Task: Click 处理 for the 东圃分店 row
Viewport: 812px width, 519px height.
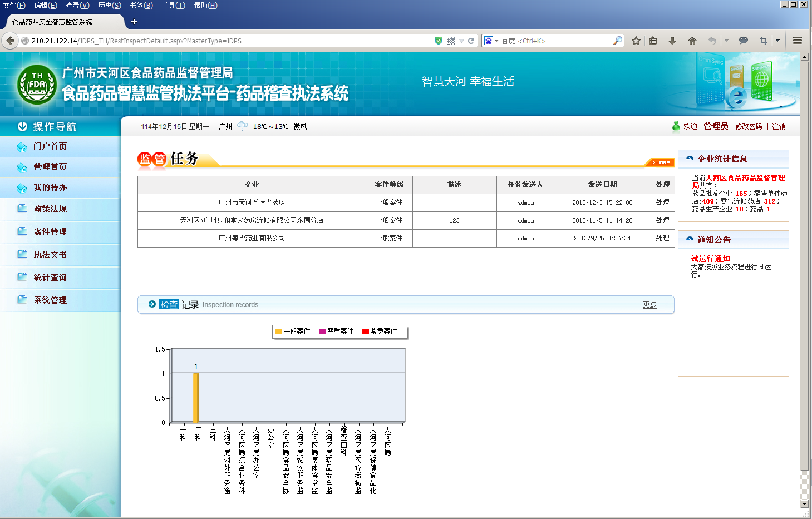Action: coord(662,220)
